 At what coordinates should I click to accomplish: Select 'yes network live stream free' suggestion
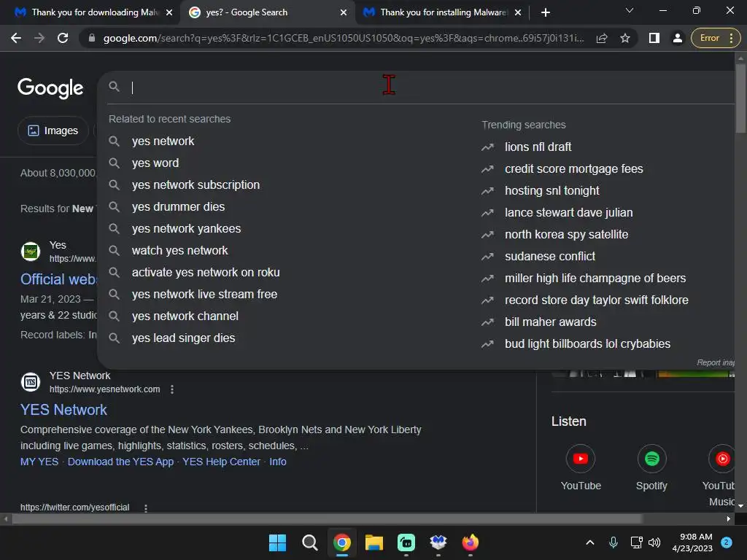point(204,295)
